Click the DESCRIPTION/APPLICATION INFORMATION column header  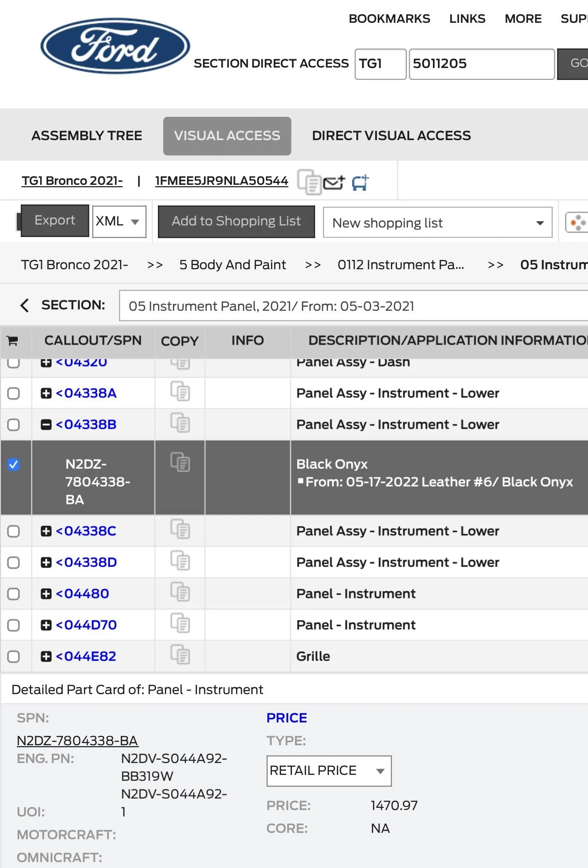coord(448,340)
